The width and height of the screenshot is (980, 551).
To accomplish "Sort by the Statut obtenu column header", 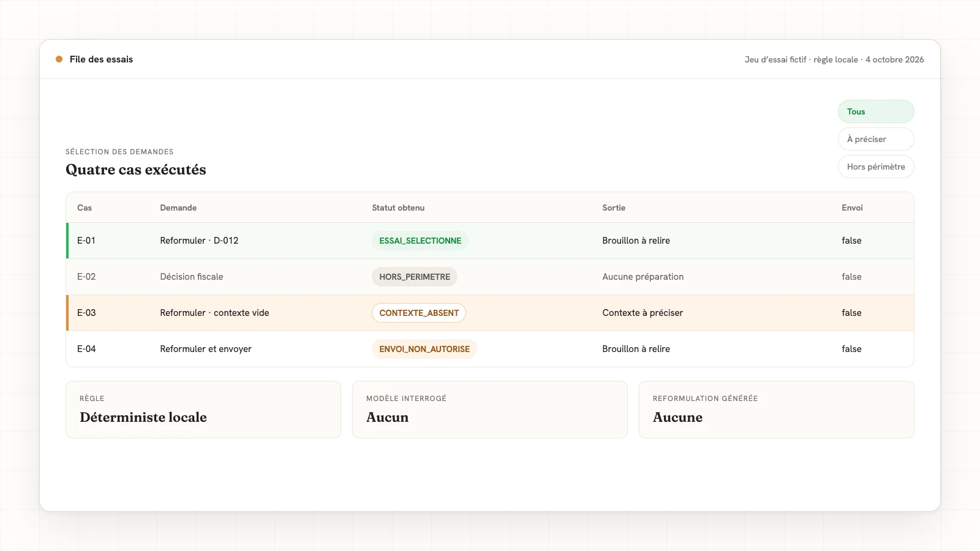I will [x=398, y=208].
